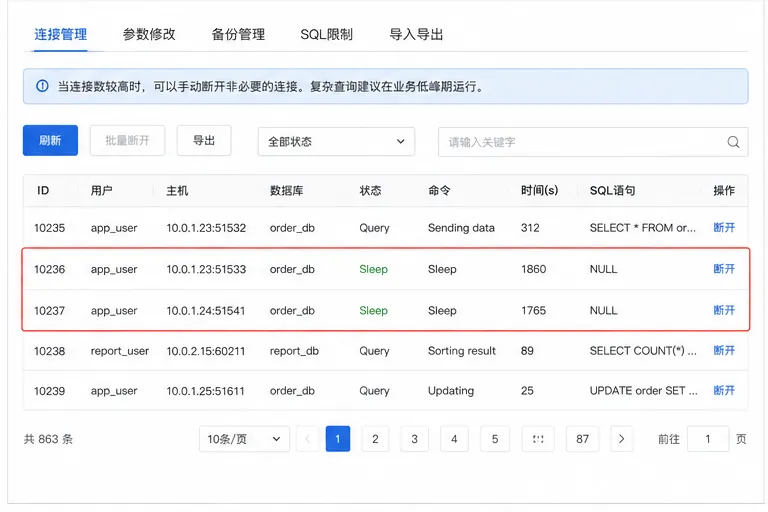Click host cell 10.0.2.15:60211

[x=206, y=351]
